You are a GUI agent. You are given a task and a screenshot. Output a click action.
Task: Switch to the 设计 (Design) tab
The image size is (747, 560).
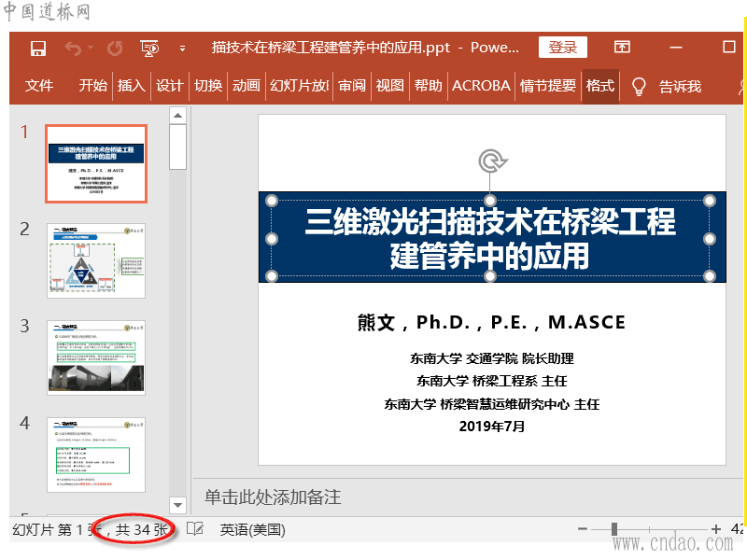pos(169,86)
